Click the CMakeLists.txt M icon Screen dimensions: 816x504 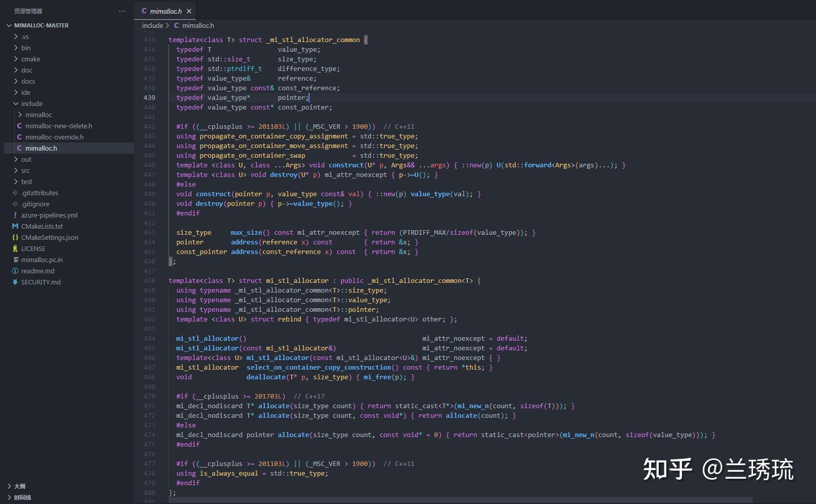pos(15,226)
